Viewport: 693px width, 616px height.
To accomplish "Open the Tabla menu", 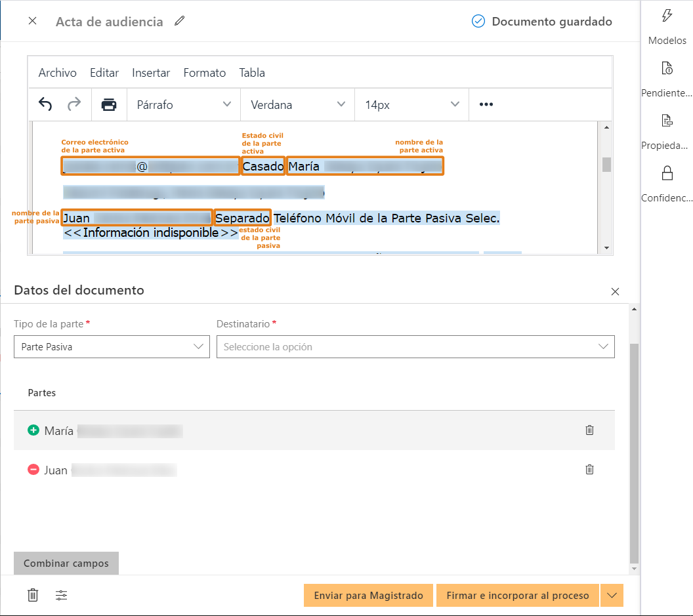I will pyautogui.click(x=252, y=72).
